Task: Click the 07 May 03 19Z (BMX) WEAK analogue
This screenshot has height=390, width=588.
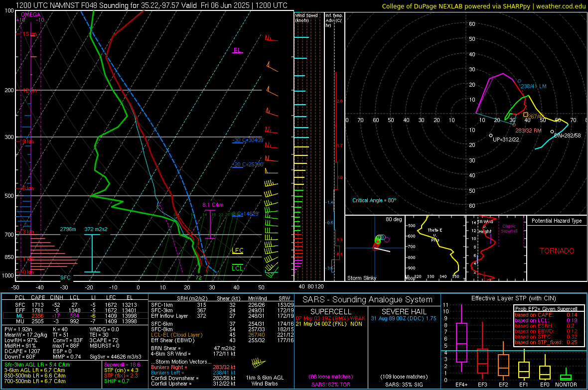Action: coord(330,318)
